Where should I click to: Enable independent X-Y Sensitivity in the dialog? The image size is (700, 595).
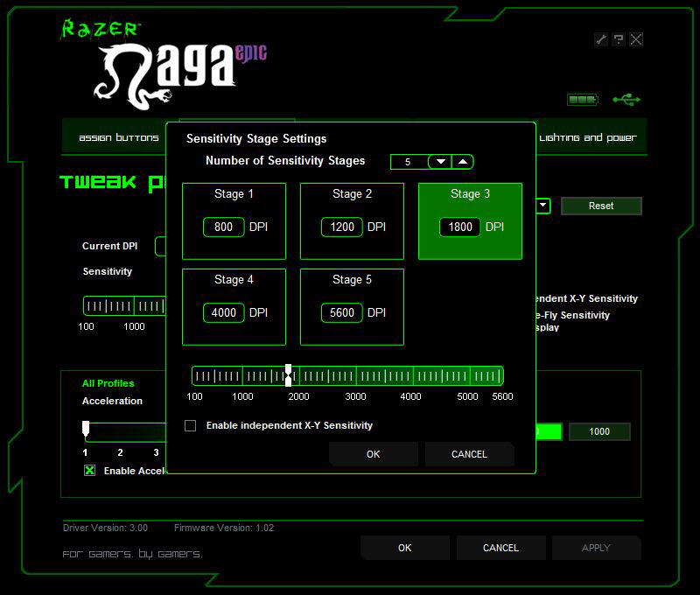(190, 425)
